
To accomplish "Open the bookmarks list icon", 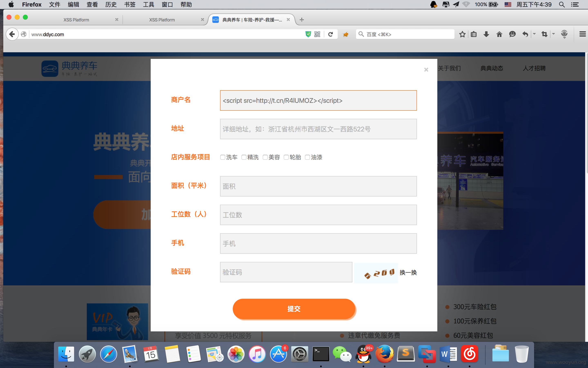I will (x=473, y=34).
